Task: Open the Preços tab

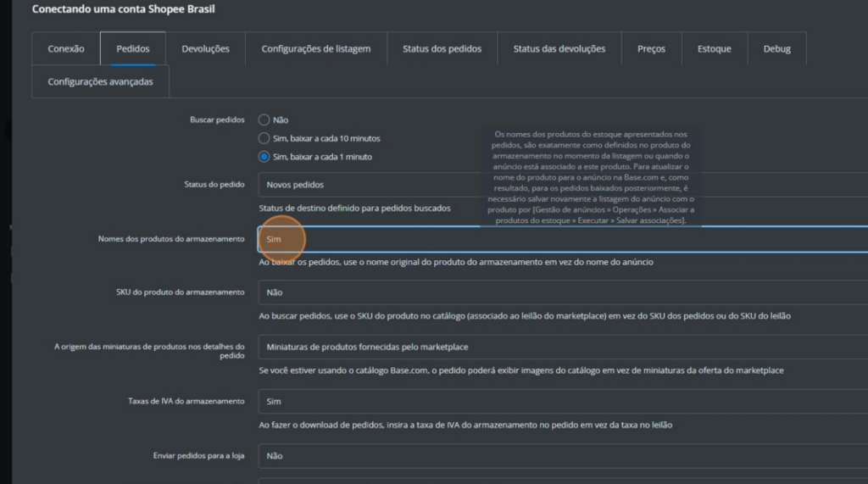Action: 651,49
